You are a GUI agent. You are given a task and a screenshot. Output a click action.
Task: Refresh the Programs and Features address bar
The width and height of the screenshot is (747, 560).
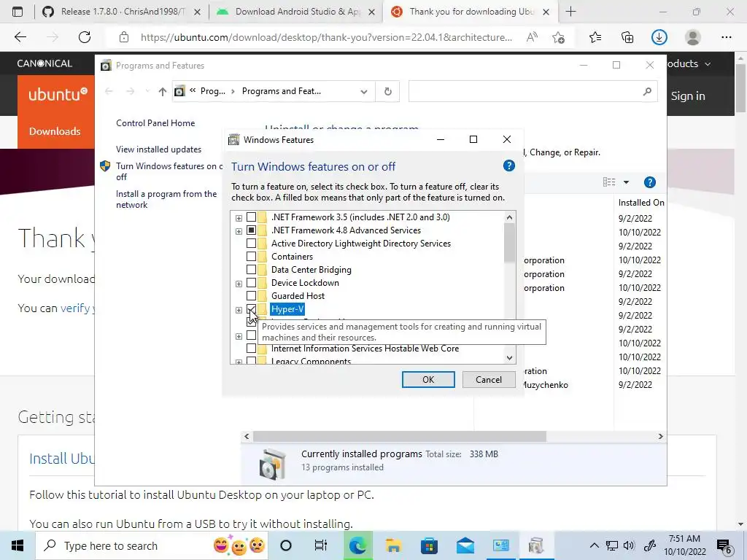click(x=388, y=91)
